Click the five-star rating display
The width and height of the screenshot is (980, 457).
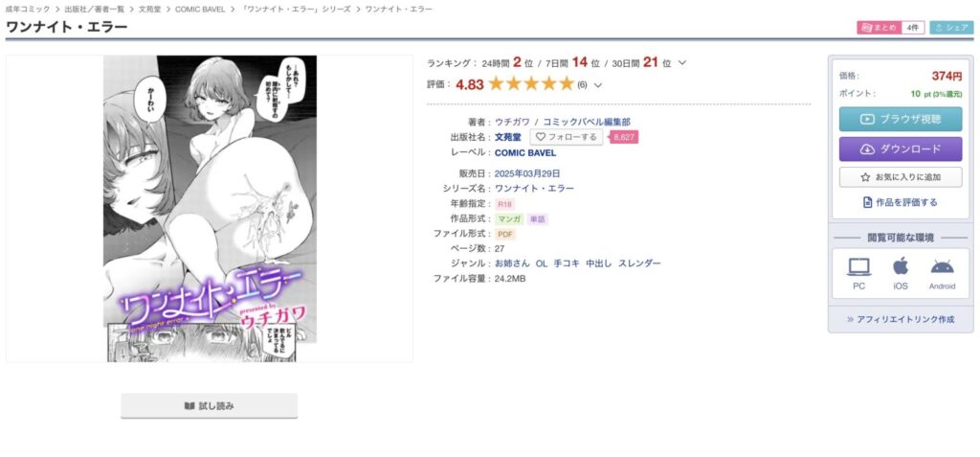coord(531,84)
